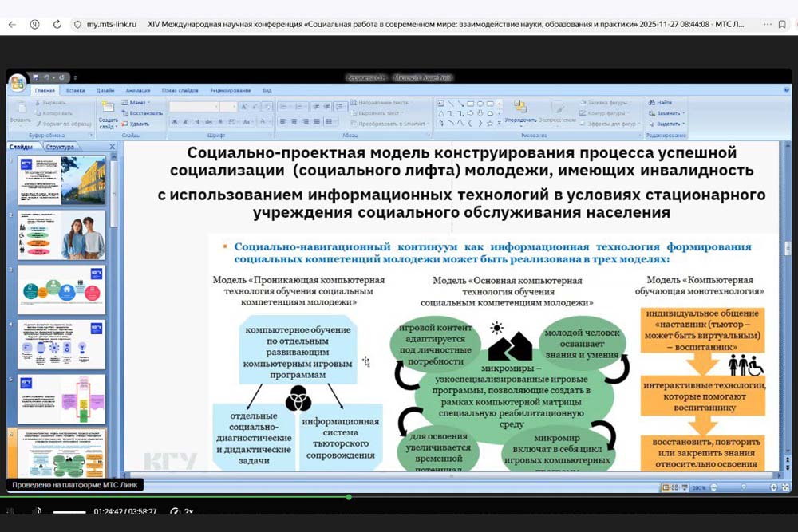The image size is (798, 532).
Task: Click the Упорядочить arrange icon
Action: (520, 110)
